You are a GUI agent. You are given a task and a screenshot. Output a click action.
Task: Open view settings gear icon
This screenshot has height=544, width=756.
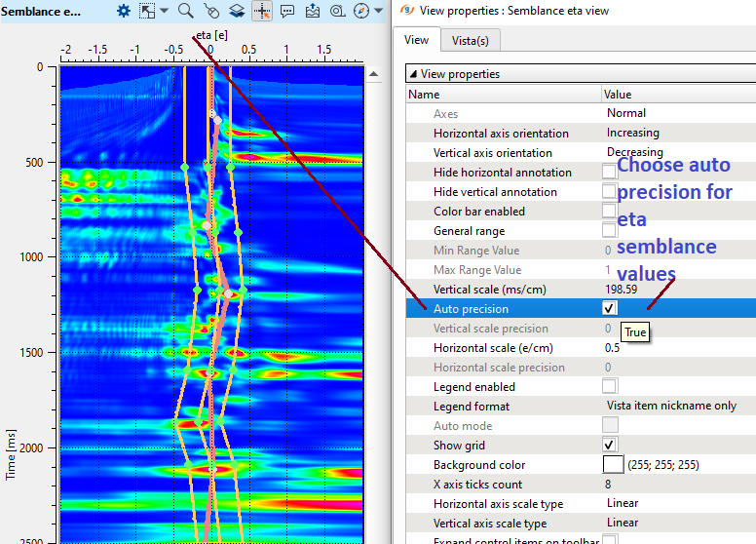point(124,11)
